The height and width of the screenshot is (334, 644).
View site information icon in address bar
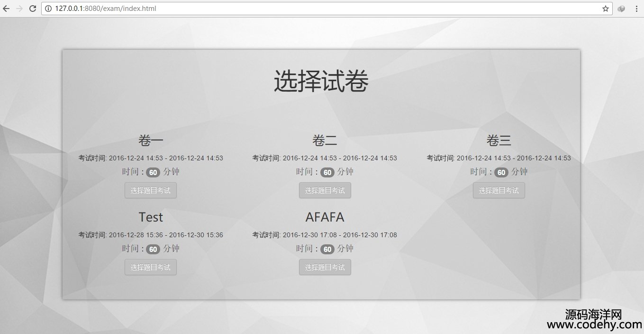pos(48,9)
